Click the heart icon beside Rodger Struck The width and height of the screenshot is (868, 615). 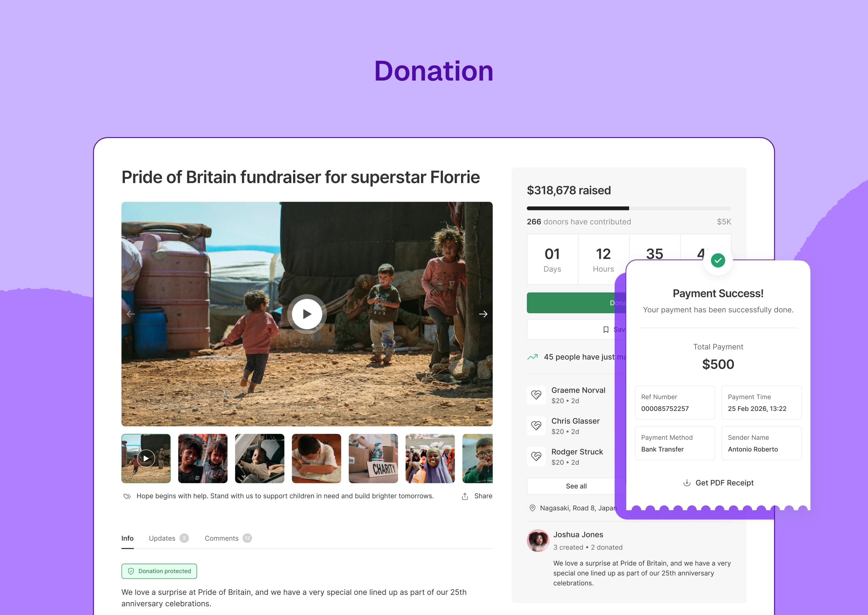536,456
